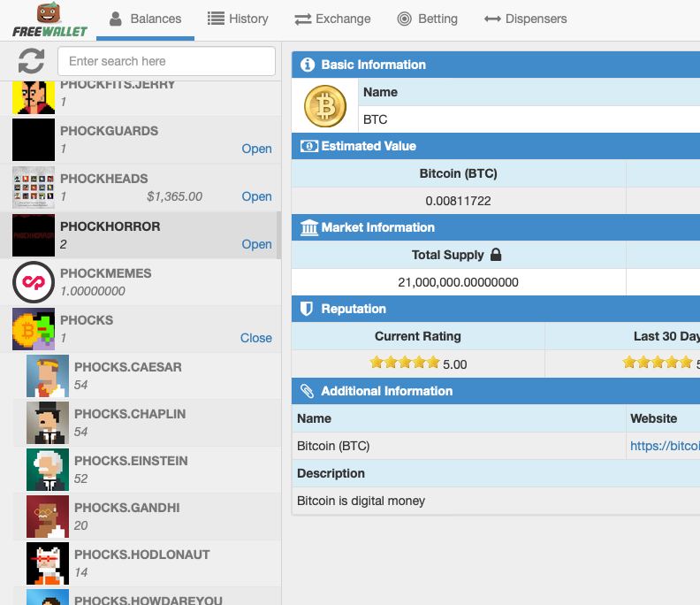
Task: Select the PHOCKS bitcoin pixel thumbnail
Action: (x=34, y=329)
